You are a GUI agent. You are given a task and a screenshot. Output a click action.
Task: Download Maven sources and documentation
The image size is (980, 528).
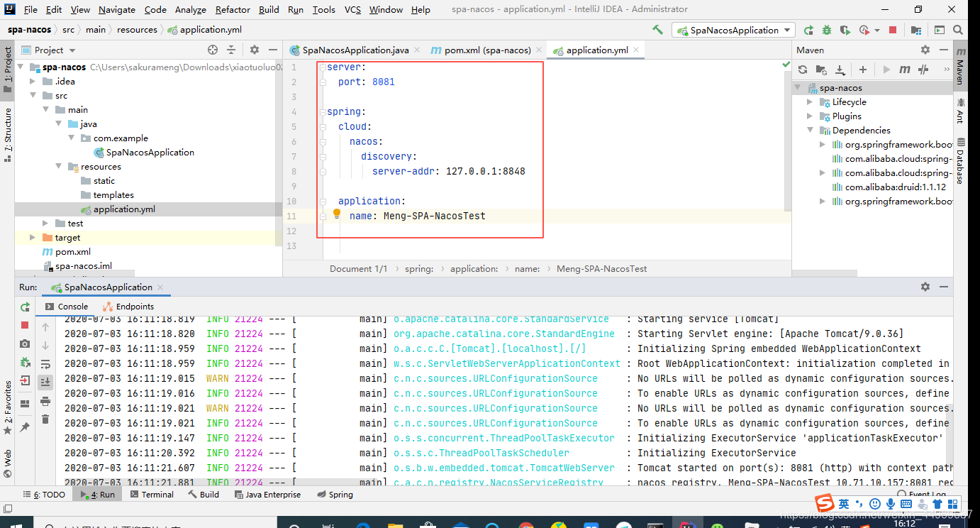click(840, 70)
